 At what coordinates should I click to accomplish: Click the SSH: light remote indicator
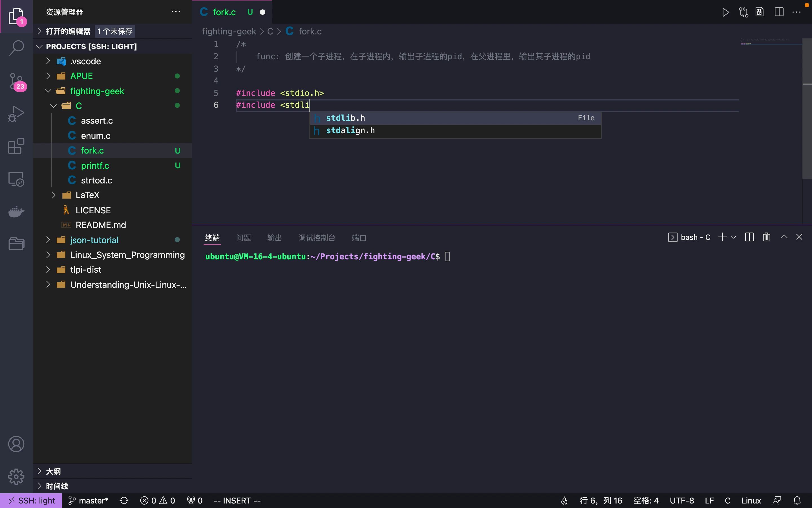31,501
